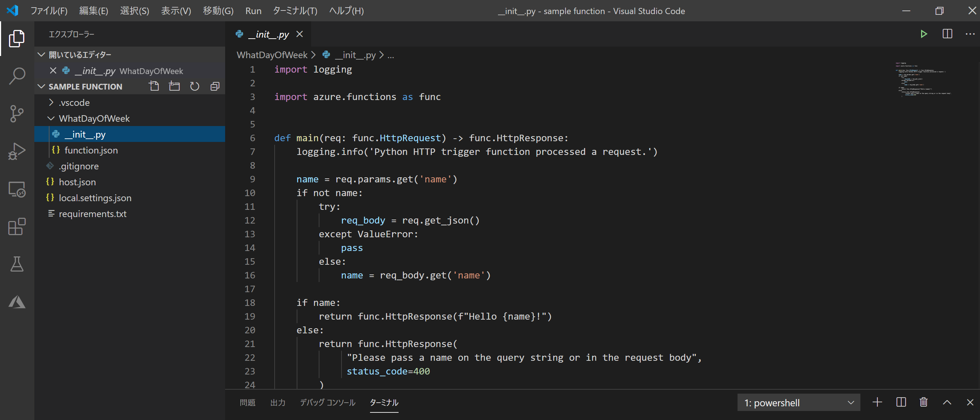Open the Source Control view
Image resolution: width=980 pixels, height=420 pixels.
pyautogui.click(x=17, y=114)
